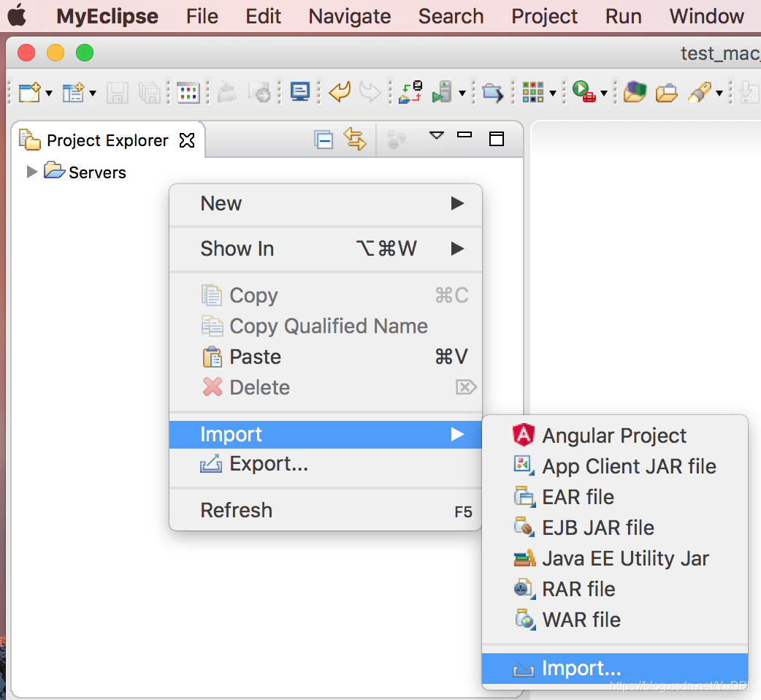The height and width of the screenshot is (700, 761).
Task: Open dropdown arrow beside pen marker icon
Action: [719, 93]
